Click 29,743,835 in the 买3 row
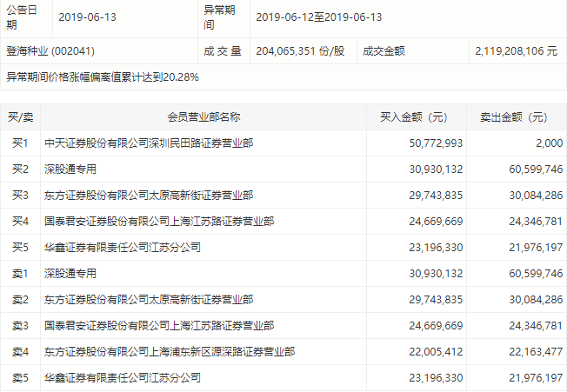This screenshot has height=392, width=567. 436,195
